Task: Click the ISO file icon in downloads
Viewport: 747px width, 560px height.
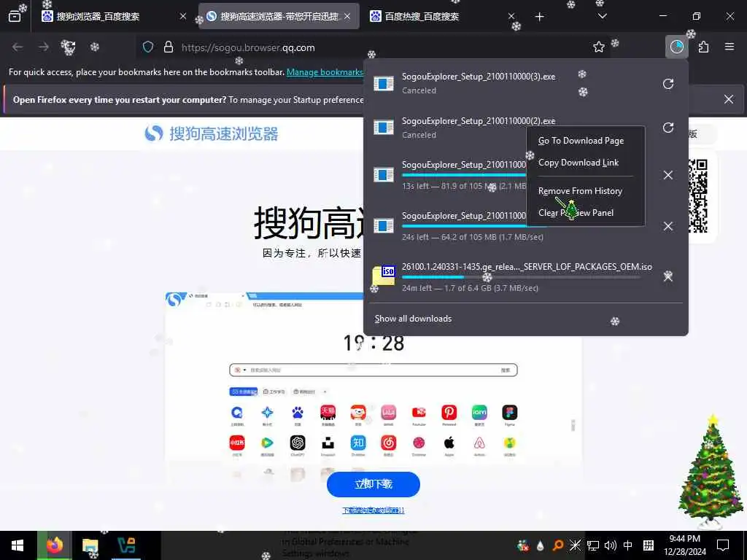Action: (384, 276)
